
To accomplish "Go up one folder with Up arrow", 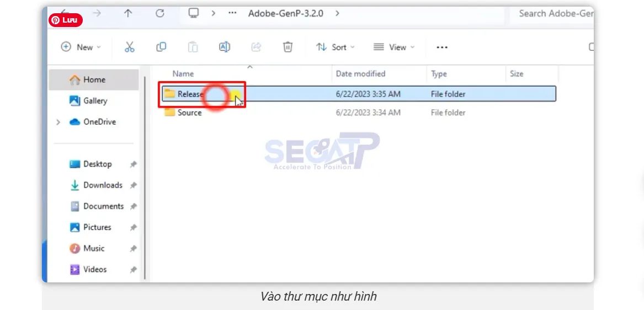I will pyautogui.click(x=128, y=14).
